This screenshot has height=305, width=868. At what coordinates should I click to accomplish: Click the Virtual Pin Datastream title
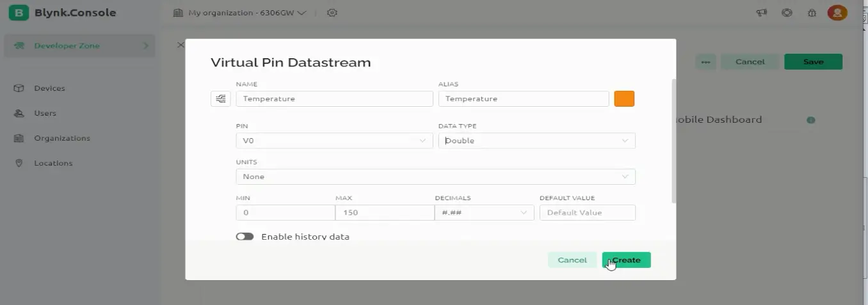click(291, 63)
